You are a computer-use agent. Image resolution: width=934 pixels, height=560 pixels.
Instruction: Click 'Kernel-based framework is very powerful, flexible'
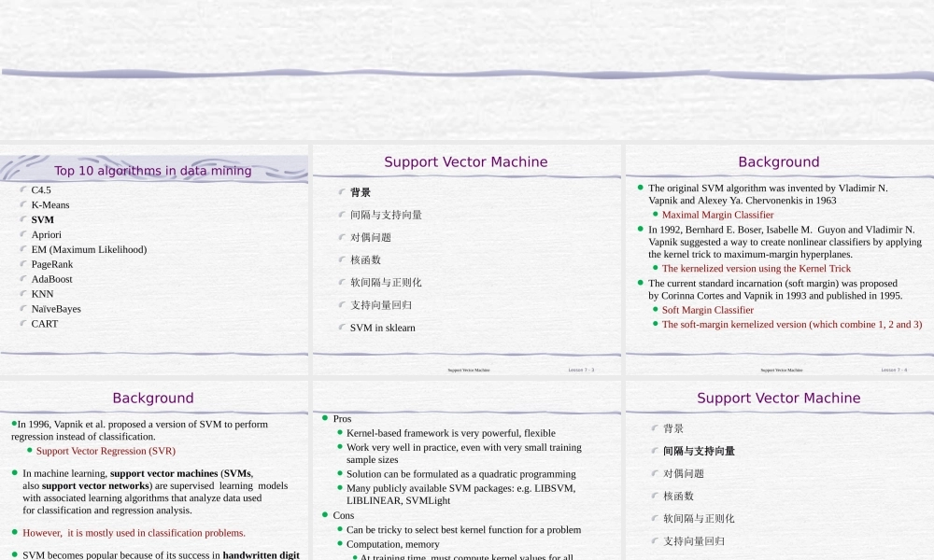click(x=451, y=433)
